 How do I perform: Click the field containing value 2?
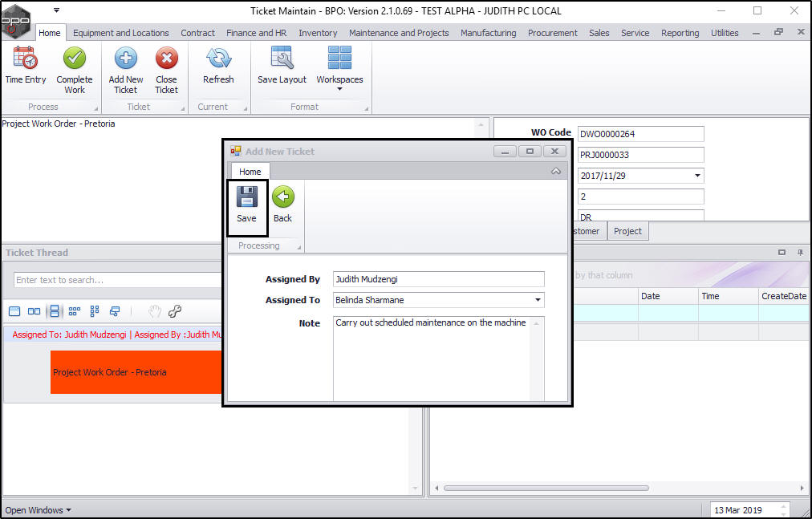(640, 197)
